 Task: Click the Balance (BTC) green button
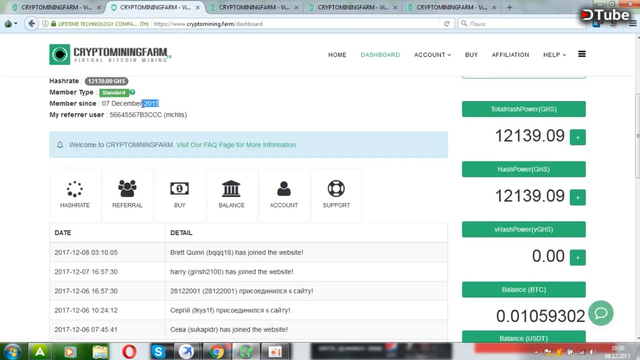524,289
